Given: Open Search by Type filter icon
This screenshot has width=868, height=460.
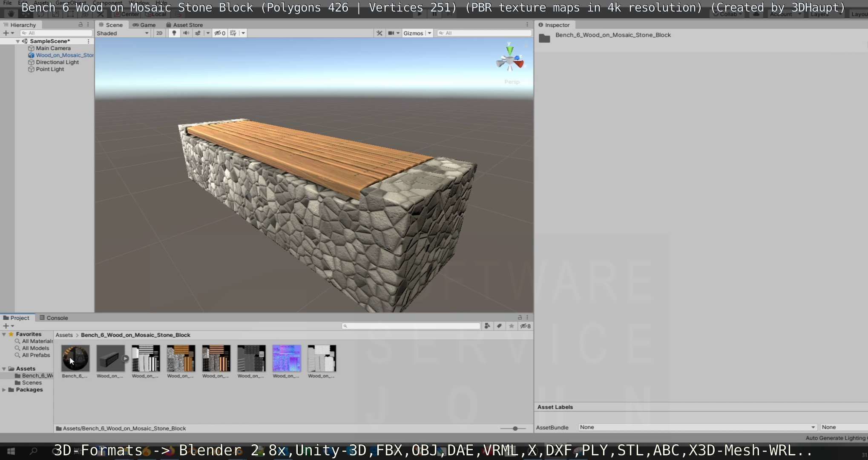Looking at the screenshot, I should 487,326.
